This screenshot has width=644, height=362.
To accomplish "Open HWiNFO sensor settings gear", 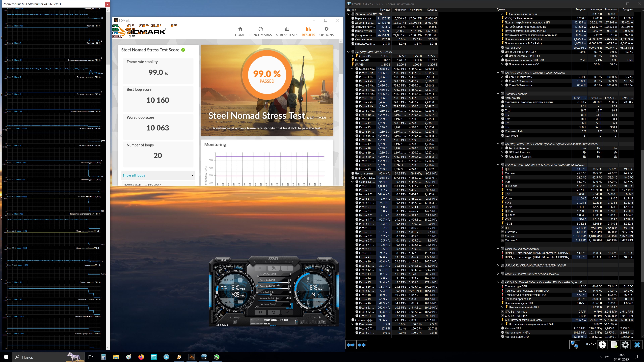I will (625, 345).
